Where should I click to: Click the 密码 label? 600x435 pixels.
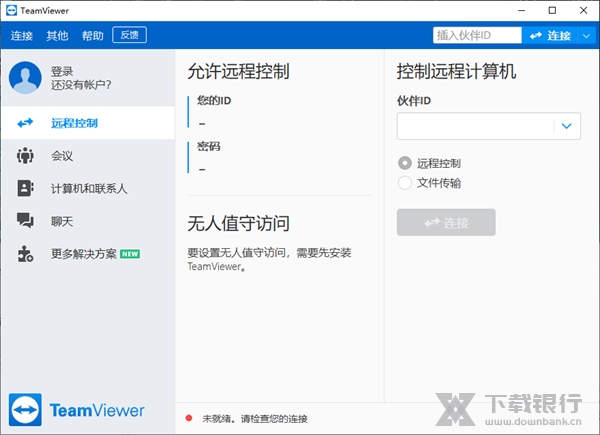[209, 146]
